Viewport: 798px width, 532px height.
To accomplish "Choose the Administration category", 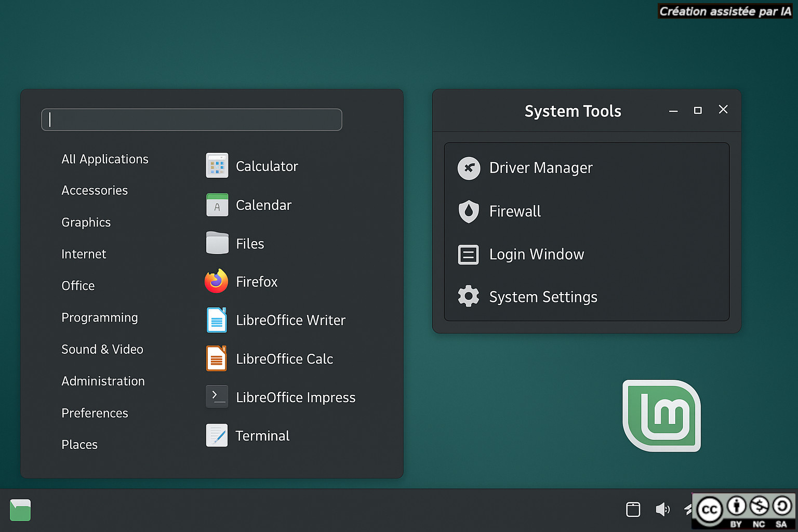I will [103, 381].
